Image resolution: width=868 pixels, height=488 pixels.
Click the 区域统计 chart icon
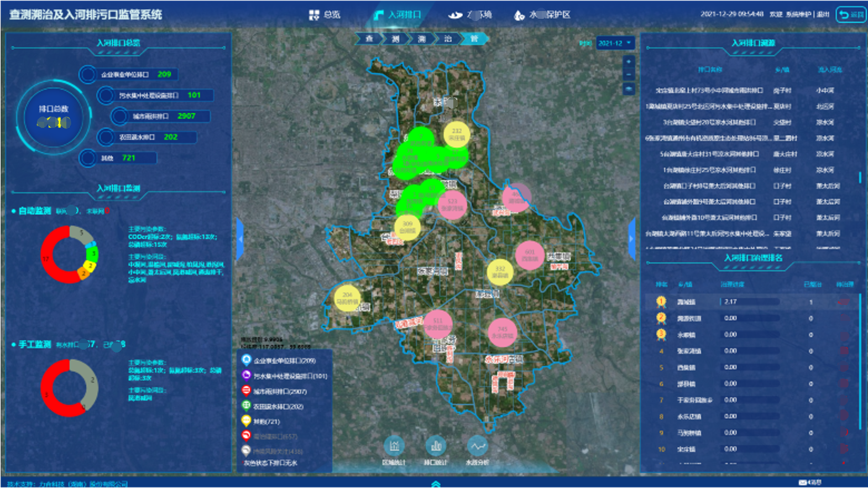[x=394, y=445]
